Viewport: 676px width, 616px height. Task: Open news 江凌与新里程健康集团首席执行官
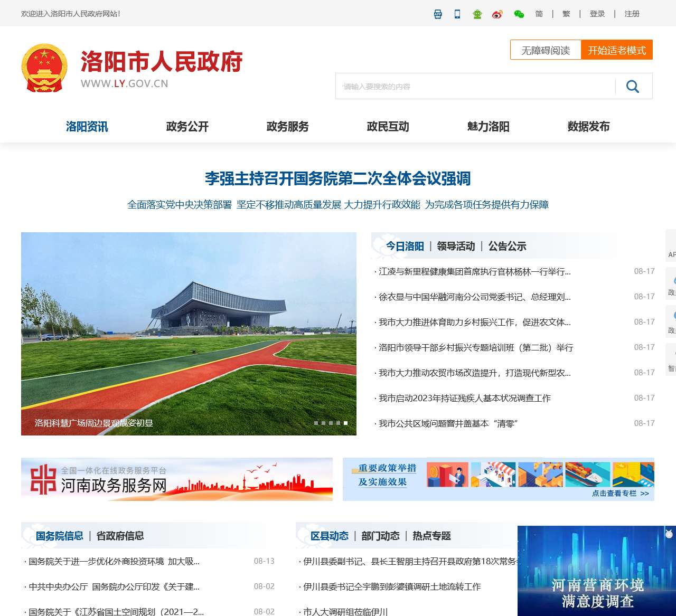pyautogui.click(x=474, y=272)
